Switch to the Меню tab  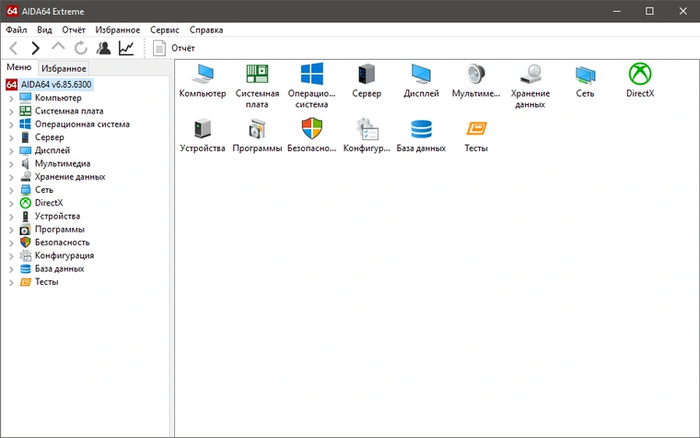tap(19, 67)
